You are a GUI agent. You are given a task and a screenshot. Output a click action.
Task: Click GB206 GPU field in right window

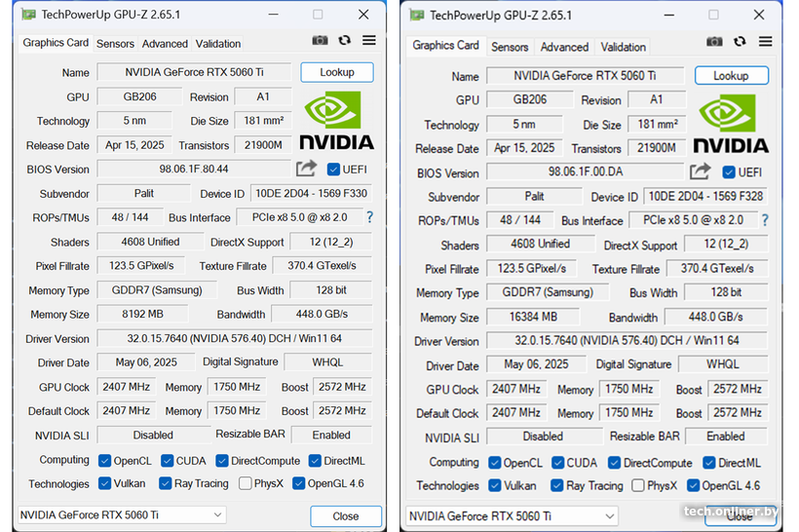point(530,99)
